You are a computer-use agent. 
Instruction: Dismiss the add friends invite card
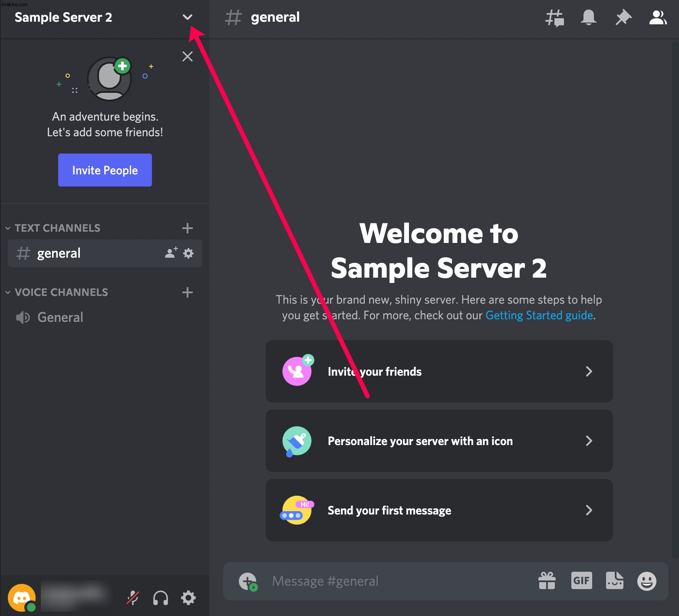(x=188, y=56)
